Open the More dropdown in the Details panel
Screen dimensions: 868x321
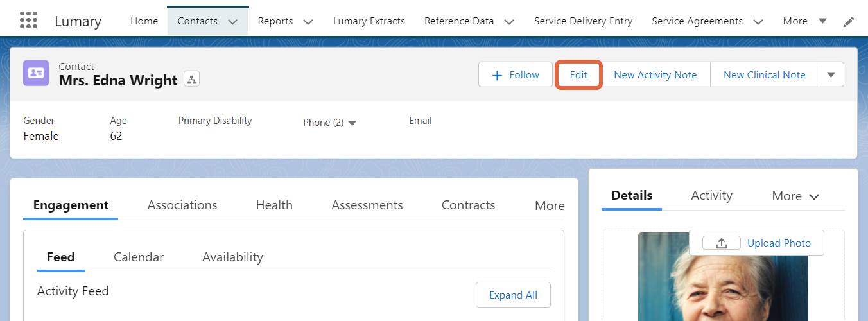[795, 196]
